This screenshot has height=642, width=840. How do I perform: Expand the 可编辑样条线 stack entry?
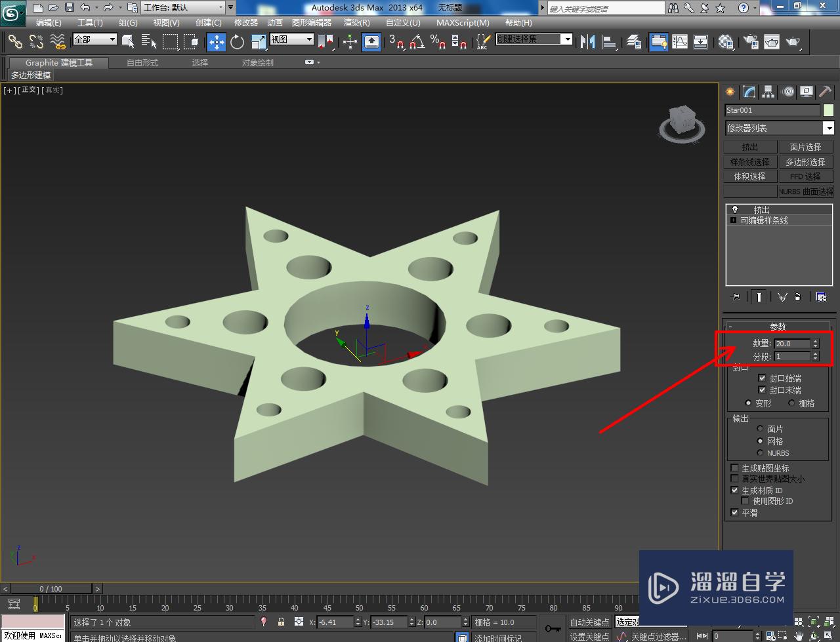[733, 220]
